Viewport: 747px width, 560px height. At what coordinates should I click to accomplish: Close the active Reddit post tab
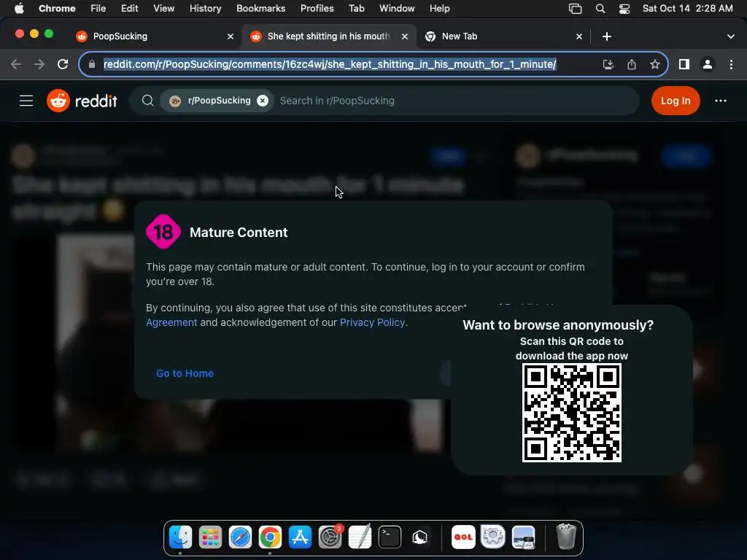click(x=405, y=36)
